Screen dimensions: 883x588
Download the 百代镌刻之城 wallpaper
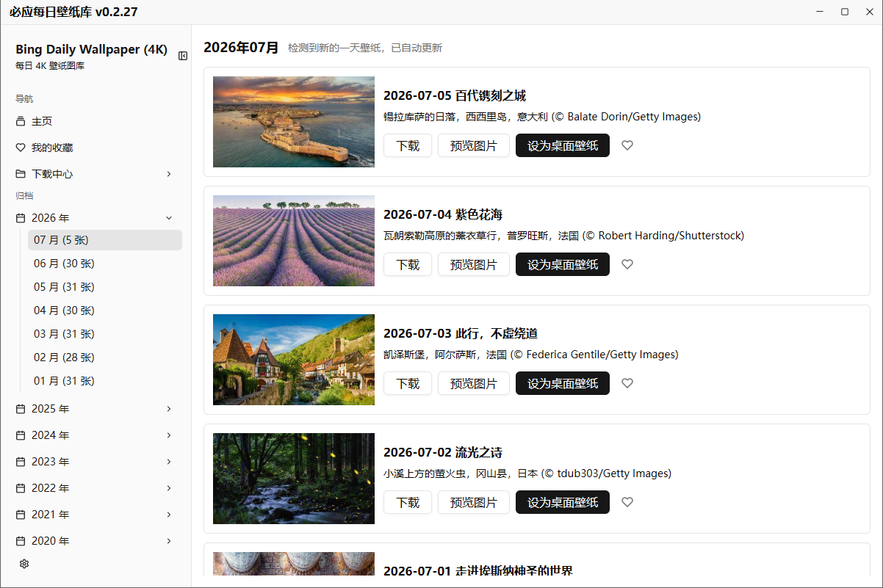point(408,145)
